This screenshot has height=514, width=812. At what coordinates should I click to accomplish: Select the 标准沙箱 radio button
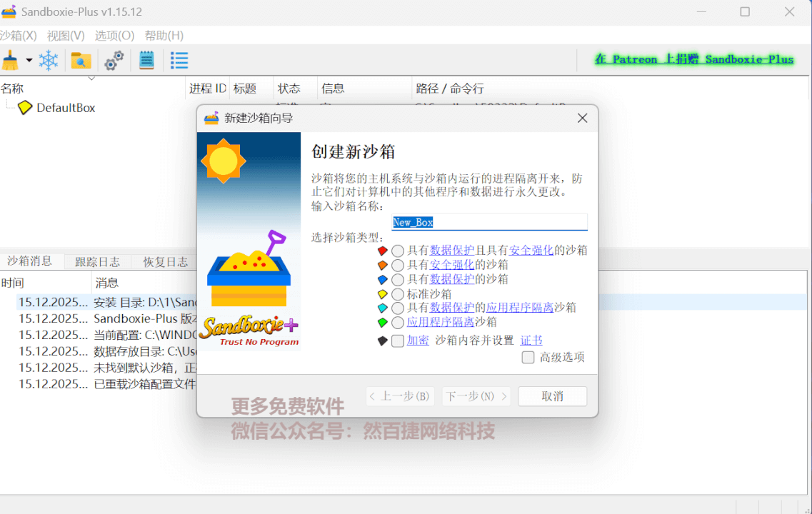click(x=398, y=293)
